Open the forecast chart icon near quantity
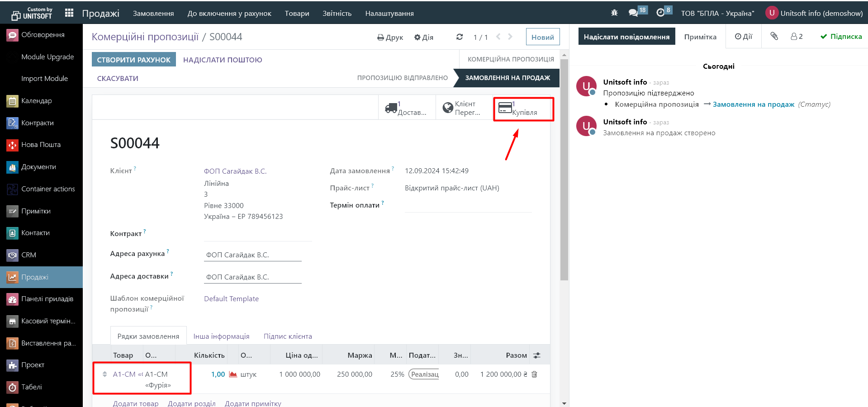 pos(233,374)
